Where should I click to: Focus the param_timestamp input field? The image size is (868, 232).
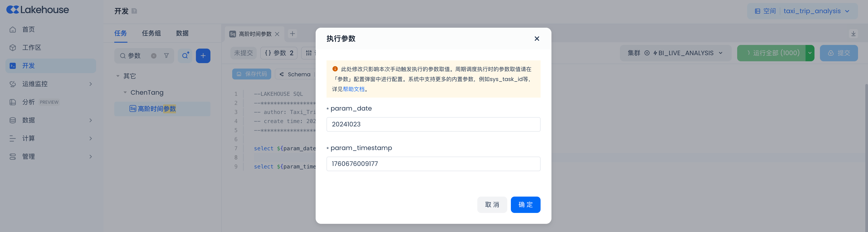[433, 164]
